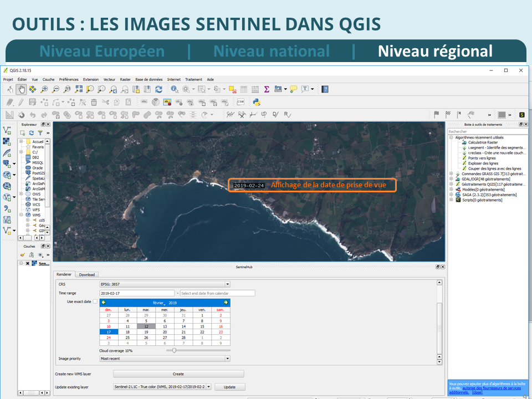The image size is (532, 399).
Task: Expand Commandes GRASS GIS 7 algorithms group
Action: 451,173
